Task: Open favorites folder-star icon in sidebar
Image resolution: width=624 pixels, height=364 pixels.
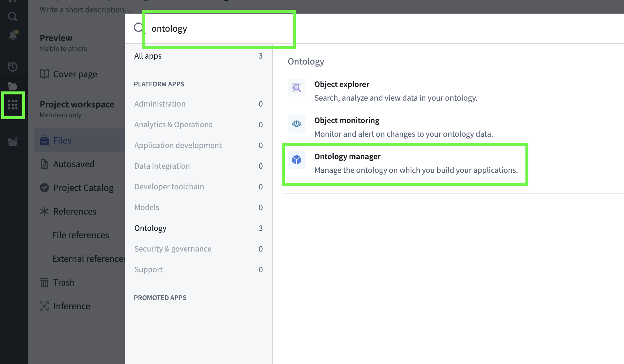Action: click(13, 142)
